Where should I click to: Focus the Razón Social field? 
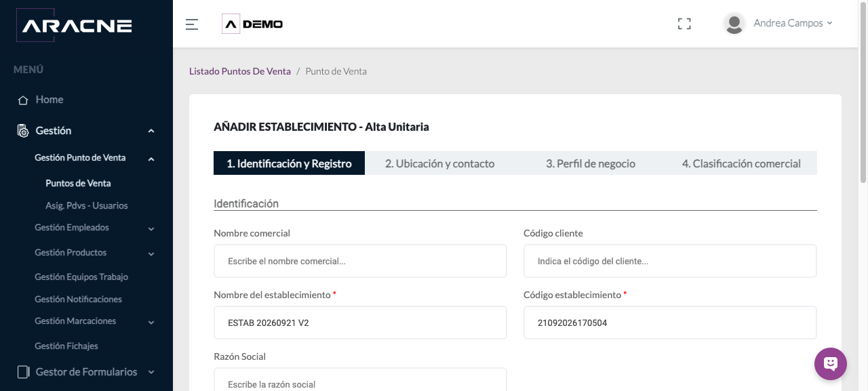coord(360,379)
